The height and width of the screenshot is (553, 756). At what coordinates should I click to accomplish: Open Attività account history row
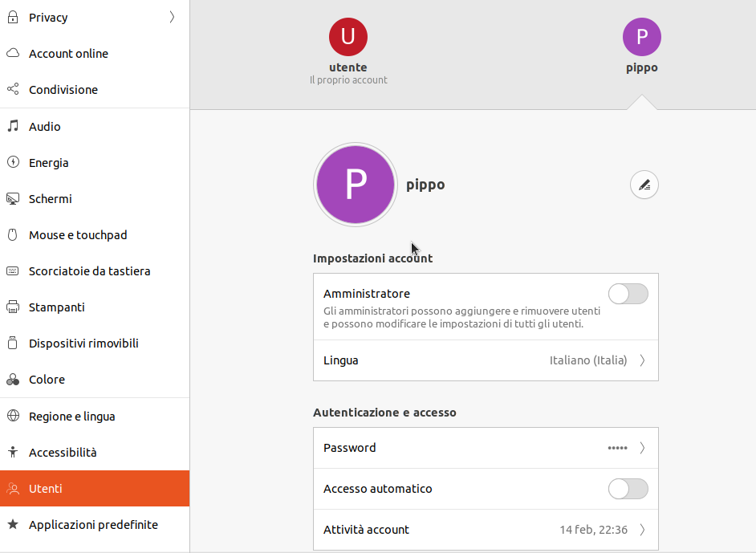(486, 530)
